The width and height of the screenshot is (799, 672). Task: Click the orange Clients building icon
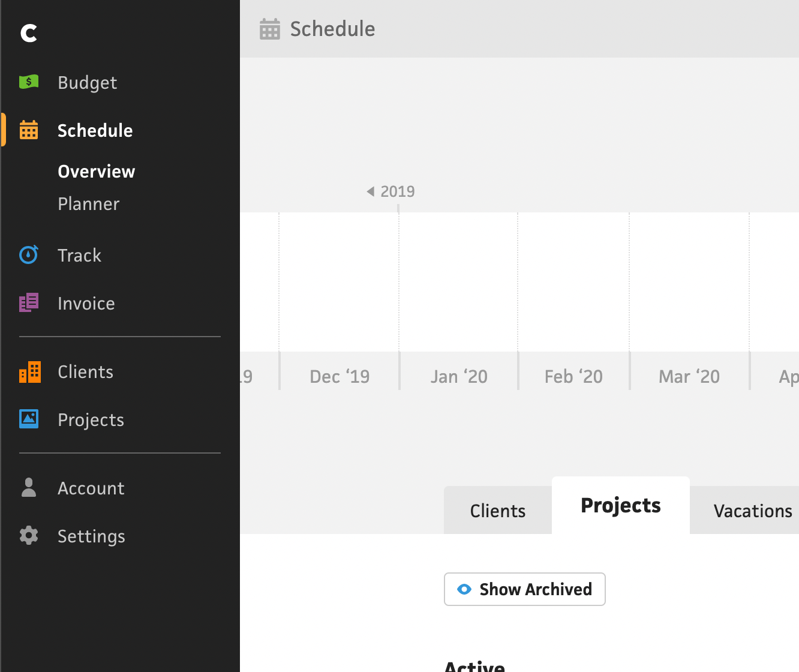click(x=29, y=372)
